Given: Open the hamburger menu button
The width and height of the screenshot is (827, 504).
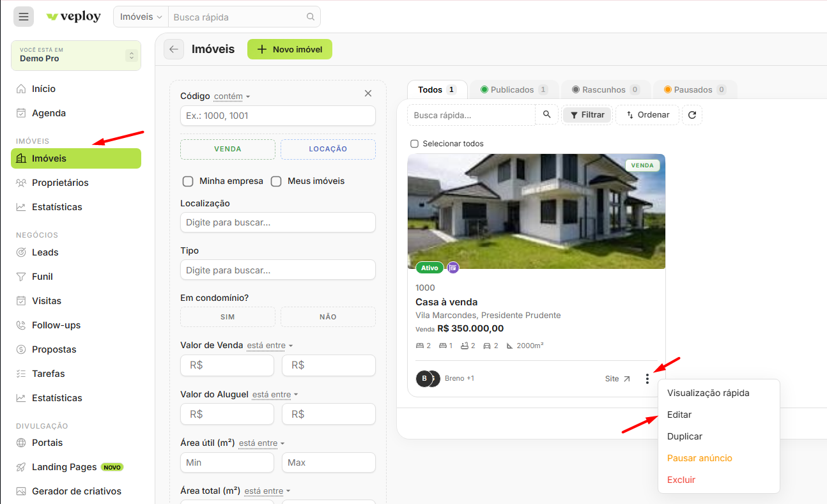Looking at the screenshot, I should tap(24, 17).
